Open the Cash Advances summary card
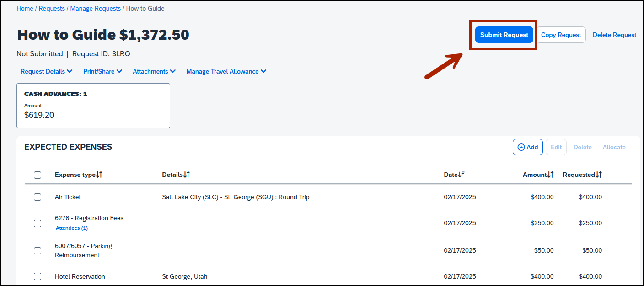 pos(93,106)
